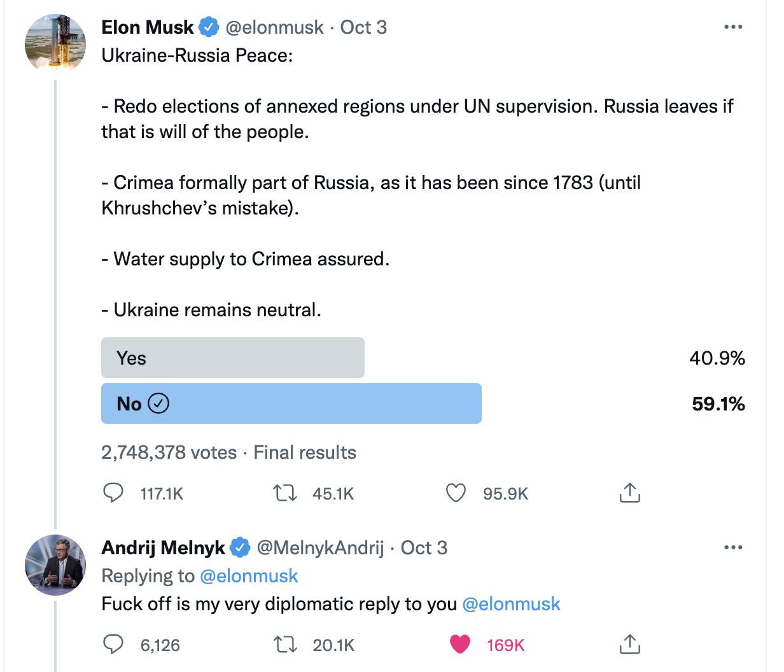This screenshot has height=672, width=784.
Task: Like Elon Musk's Ukraine-Russia tweet
Action: [456, 493]
